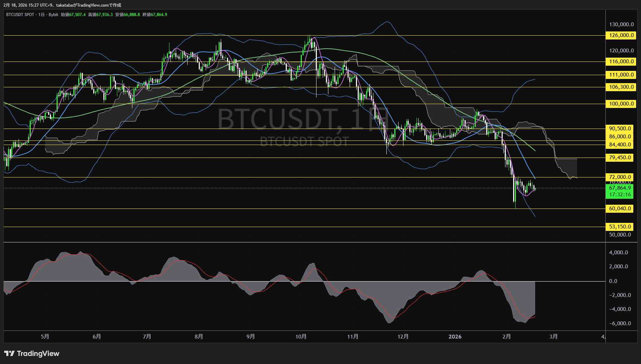Click the closing value 67,864.9 in header
641x364 pixels.
(x=159, y=15)
